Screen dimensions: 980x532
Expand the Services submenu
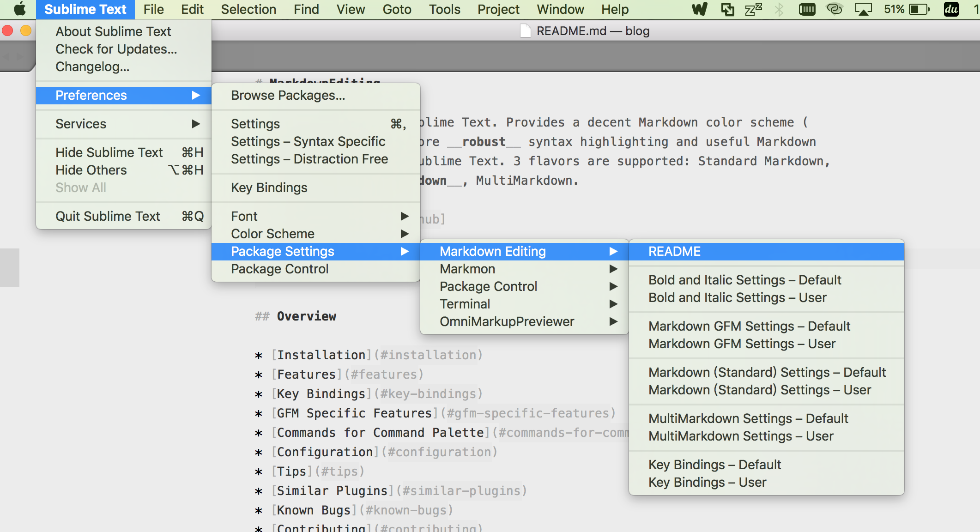pos(124,124)
